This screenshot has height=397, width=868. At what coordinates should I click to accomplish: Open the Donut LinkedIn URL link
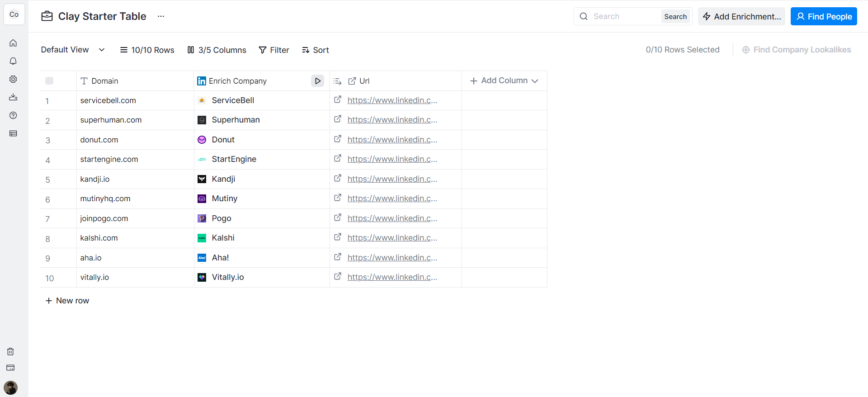(x=392, y=140)
